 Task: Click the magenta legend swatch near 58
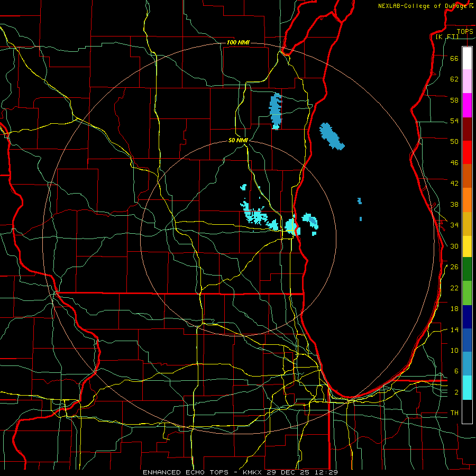point(467,105)
